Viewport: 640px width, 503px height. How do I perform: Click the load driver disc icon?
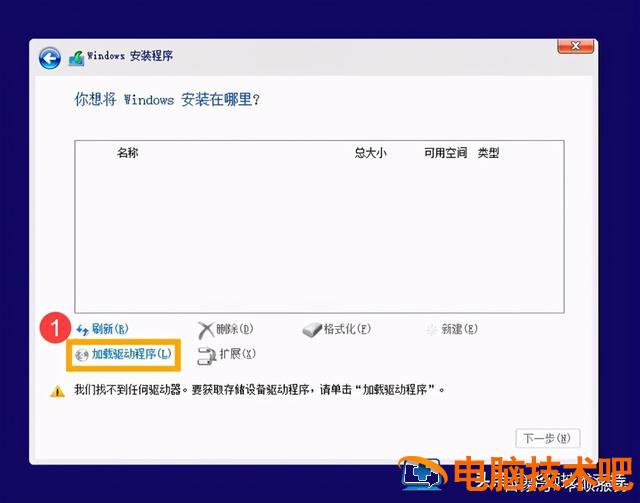click(82, 355)
